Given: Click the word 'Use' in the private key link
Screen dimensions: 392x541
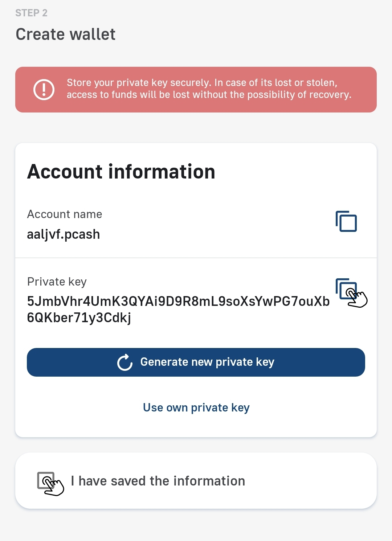Looking at the screenshot, I should 153,407.
